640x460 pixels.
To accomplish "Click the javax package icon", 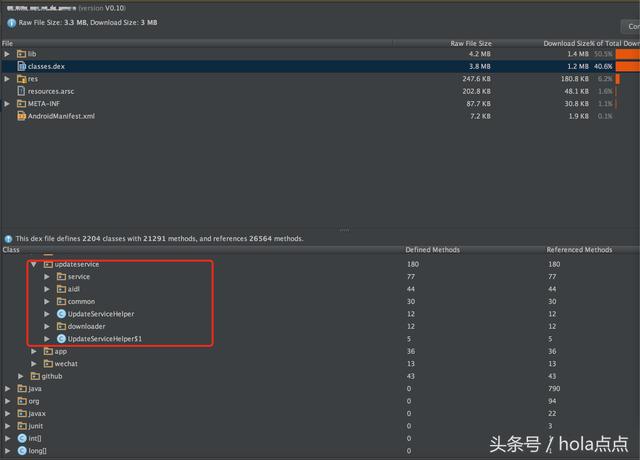I will tap(22, 413).
